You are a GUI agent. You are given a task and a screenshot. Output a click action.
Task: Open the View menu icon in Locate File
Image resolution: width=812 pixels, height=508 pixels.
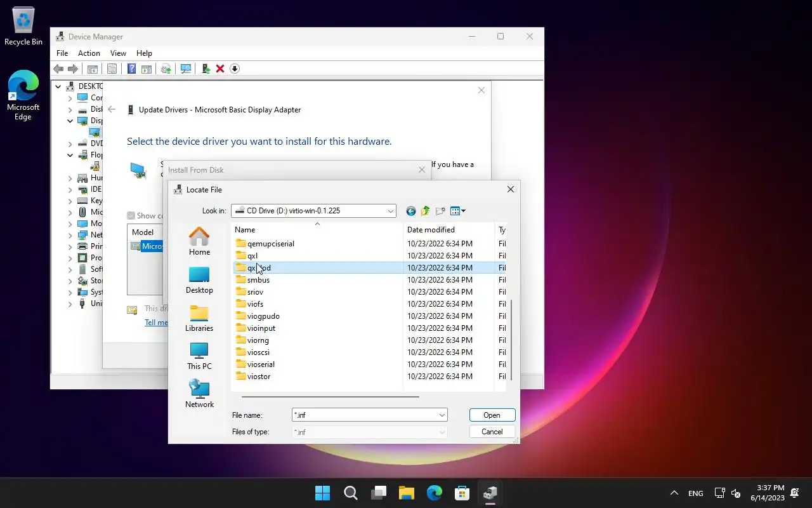click(458, 211)
